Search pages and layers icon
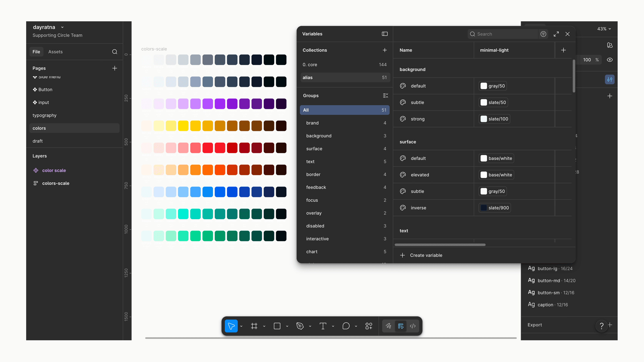644x362 pixels. pos(115,52)
